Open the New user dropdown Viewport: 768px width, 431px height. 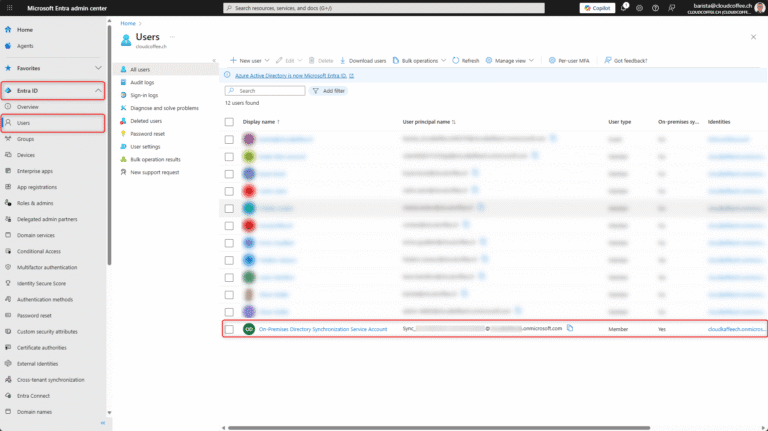250,61
